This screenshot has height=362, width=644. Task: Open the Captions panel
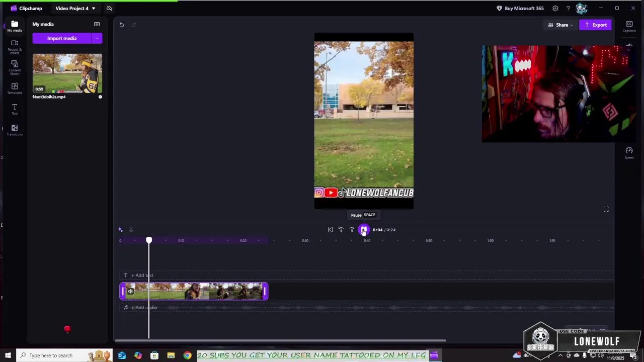[x=629, y=27]
